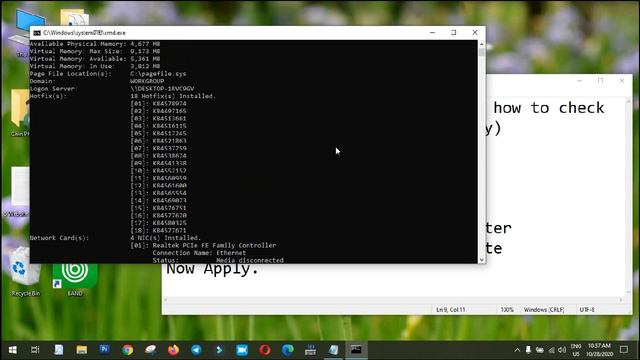
Task: Minimize the Notepad window
Action: pyautogui.click(x=579, y=81)
